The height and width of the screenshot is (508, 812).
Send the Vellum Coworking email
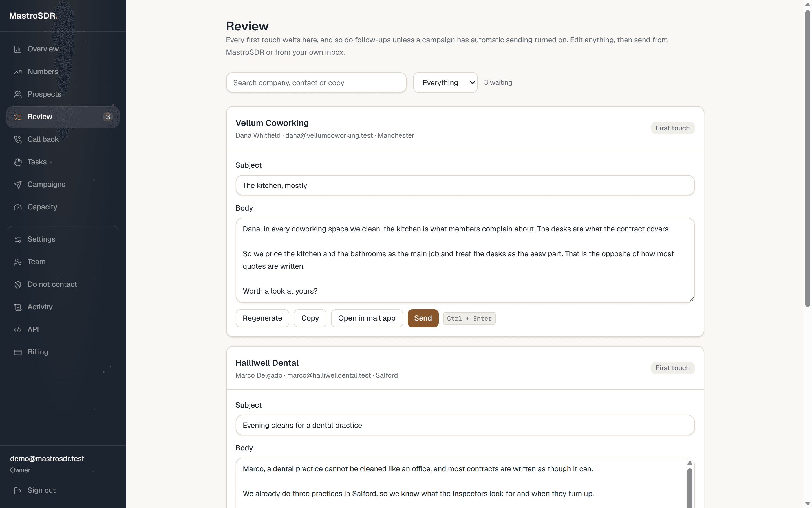point(423,318)
